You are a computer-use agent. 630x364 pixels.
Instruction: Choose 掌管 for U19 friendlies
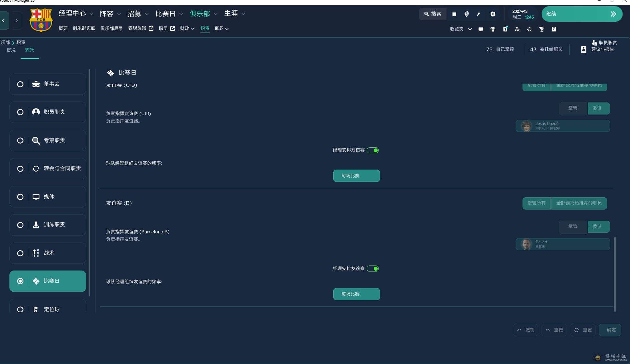573,108
